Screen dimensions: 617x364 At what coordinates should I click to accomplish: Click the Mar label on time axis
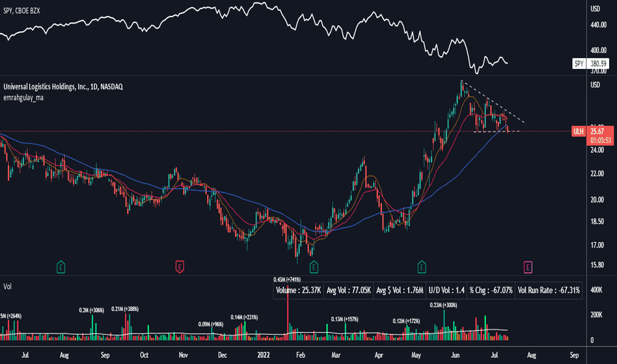click(x=336, y=355)
